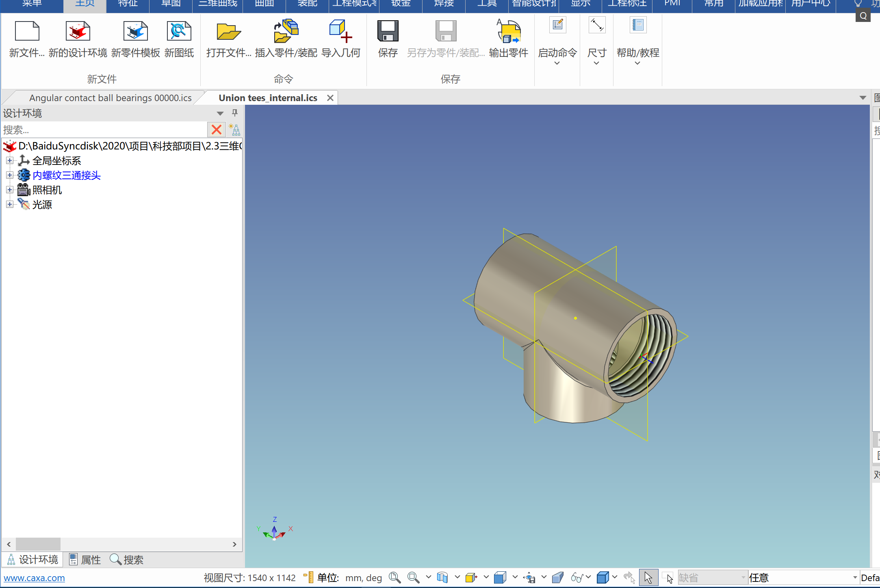Screen dimensions: 880x588
Task: Expand the 全局坐标系 tree node
Action: (10, 161)
